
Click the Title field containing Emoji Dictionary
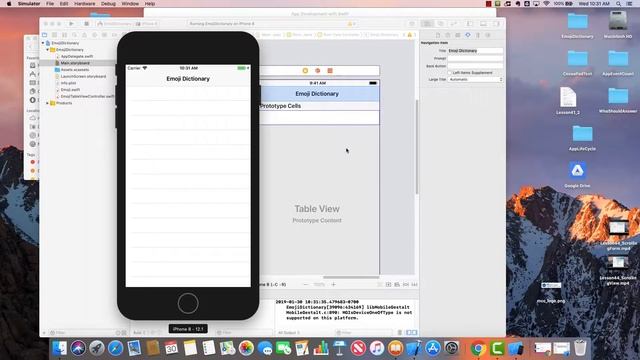(x=476, y=51)
